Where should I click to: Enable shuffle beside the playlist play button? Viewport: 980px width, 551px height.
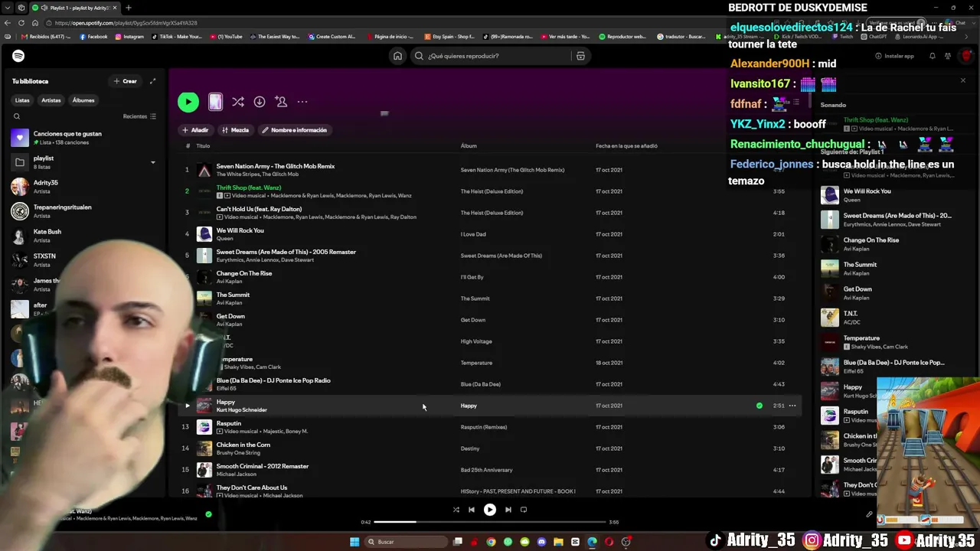coord(238,102)
